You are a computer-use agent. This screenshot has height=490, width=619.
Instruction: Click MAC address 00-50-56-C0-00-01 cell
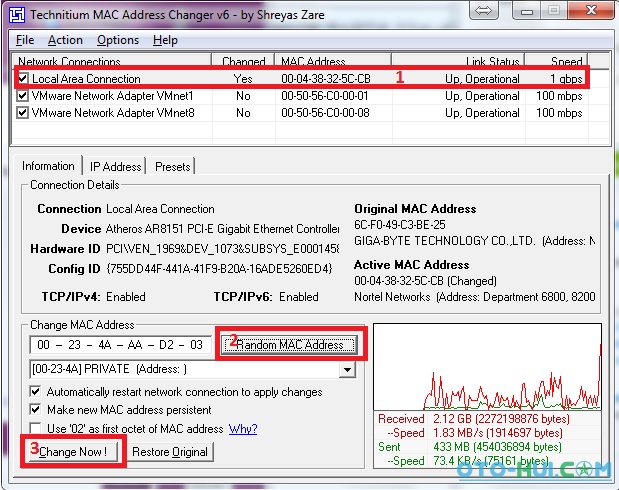325,96
